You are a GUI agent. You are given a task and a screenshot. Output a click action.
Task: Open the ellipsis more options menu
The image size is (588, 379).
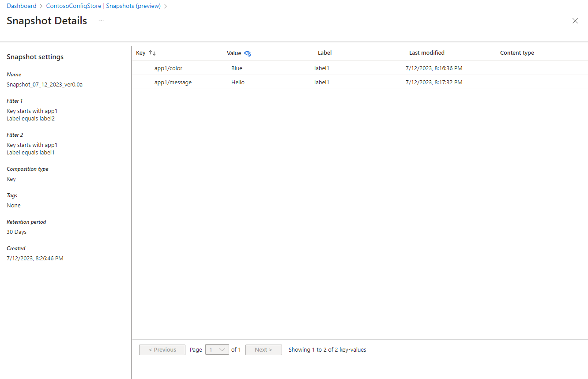pos(101,21)
